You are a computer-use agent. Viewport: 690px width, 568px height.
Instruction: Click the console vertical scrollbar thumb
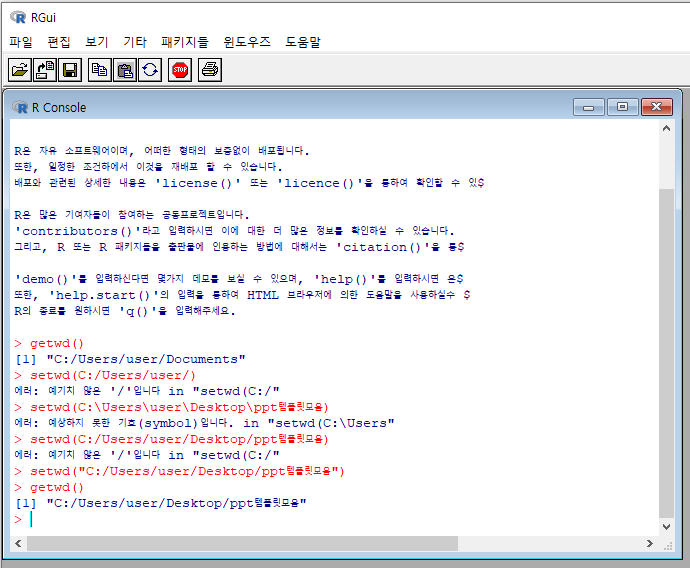click(x=666, y=353)
